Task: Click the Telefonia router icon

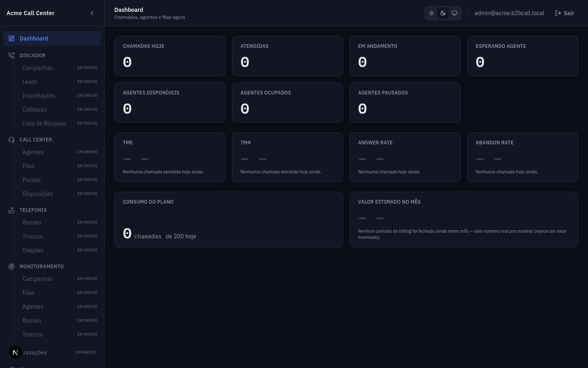Action: pos(11,210)
